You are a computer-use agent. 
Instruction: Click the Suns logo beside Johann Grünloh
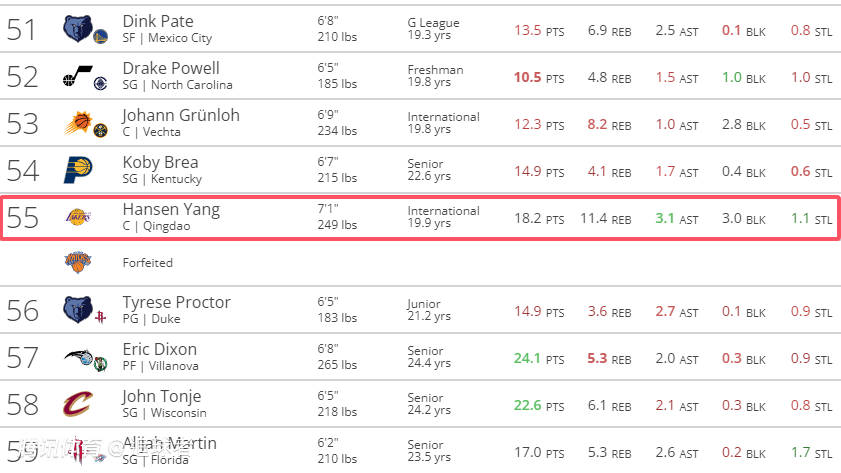(75, 123)
